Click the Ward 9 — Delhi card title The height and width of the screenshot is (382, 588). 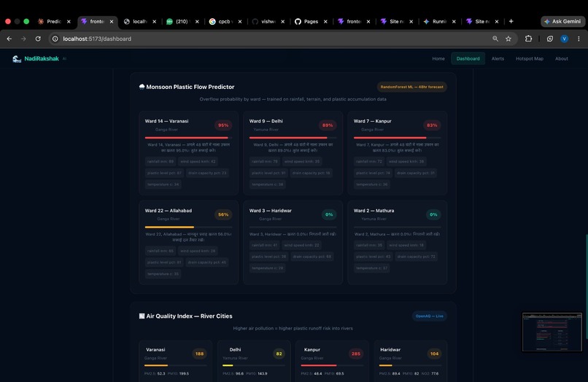[266, 121]
